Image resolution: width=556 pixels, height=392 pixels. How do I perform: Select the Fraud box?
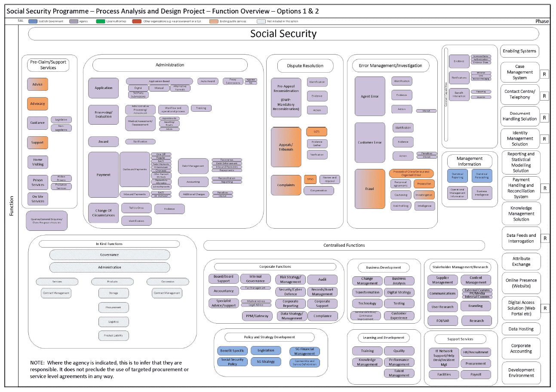[370, 189]
